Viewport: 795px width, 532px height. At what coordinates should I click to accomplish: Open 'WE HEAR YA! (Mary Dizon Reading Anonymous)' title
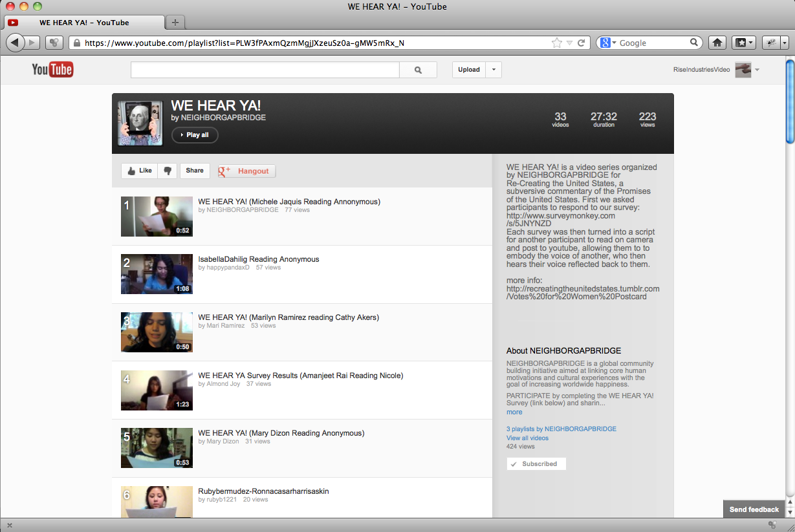coord(281,433)
